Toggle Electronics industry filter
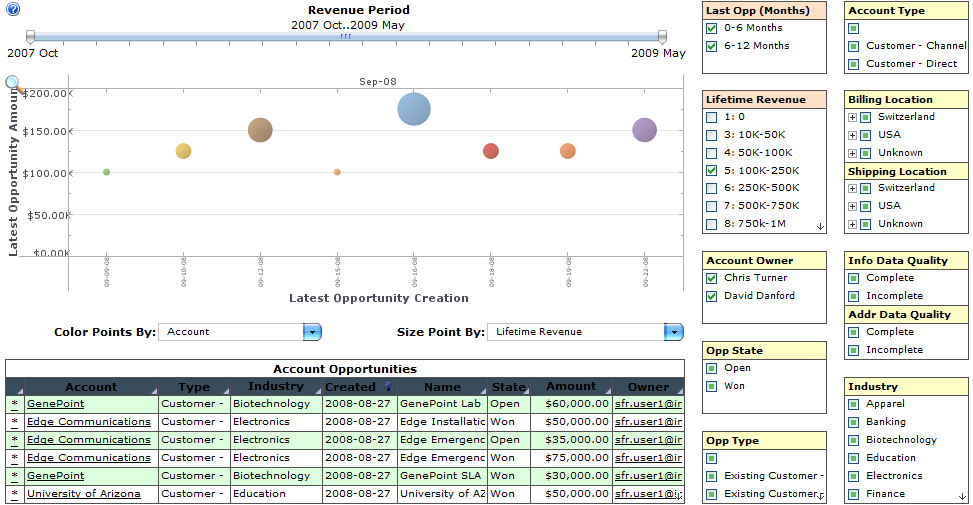This screenshot has width=973, height=505. coord(854,476)
